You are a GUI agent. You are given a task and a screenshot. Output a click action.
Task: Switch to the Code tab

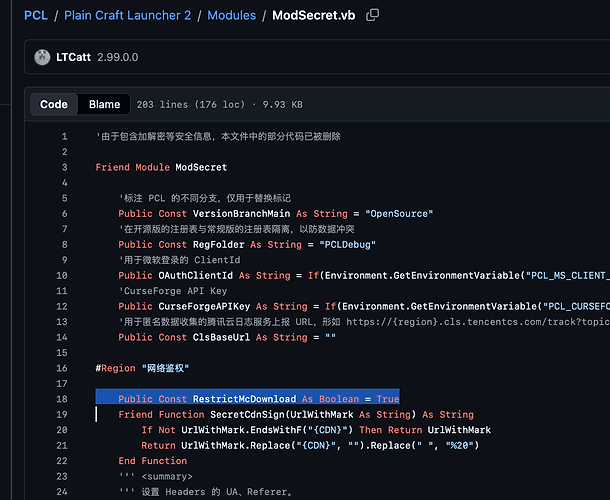54,104
